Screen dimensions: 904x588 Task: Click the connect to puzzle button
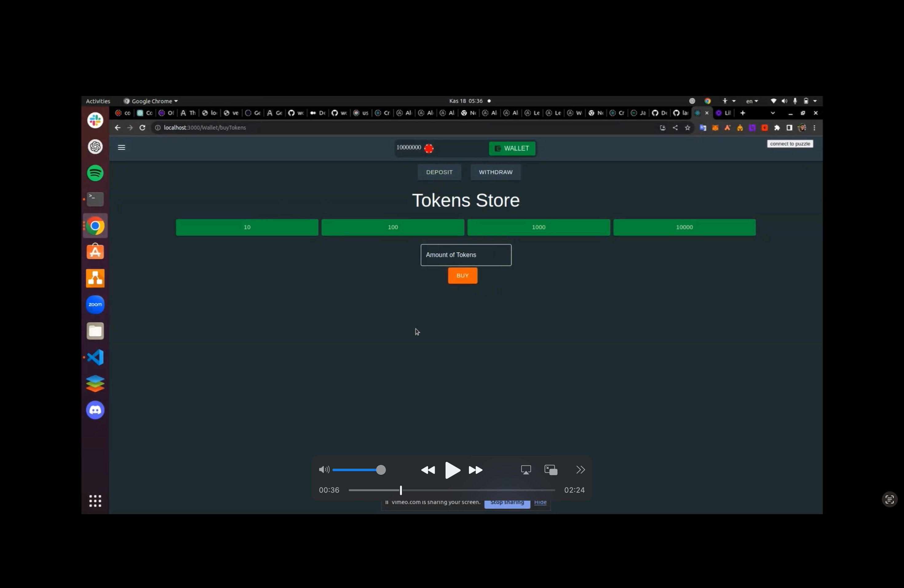789,144
